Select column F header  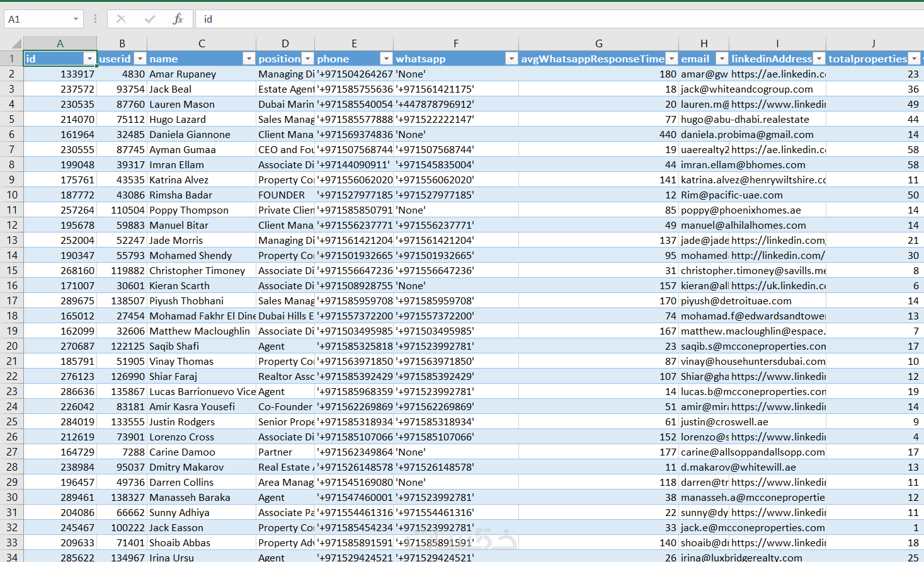(x=456, y=43)
